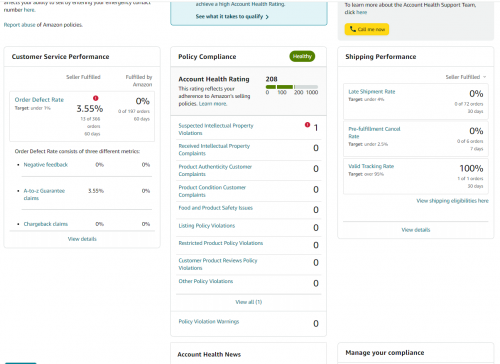Open the Late Shipment Rate link
500x364 pixels.
(x=372, y=92)
